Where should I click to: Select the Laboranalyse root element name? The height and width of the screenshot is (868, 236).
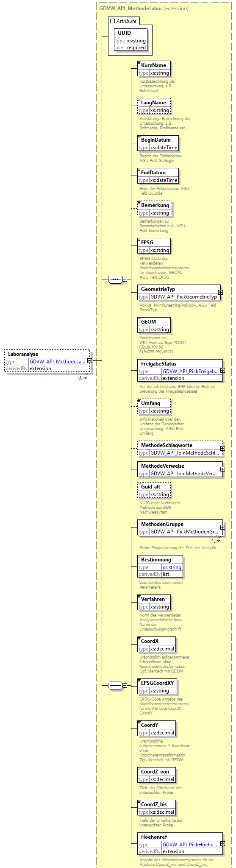tap(23, 354)
